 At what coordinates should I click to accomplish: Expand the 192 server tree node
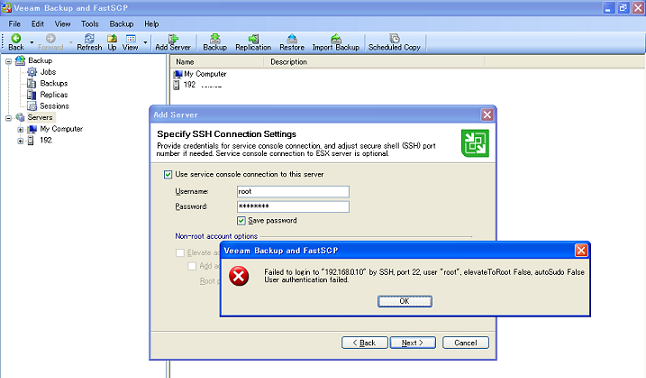click(x=20, y=141)
